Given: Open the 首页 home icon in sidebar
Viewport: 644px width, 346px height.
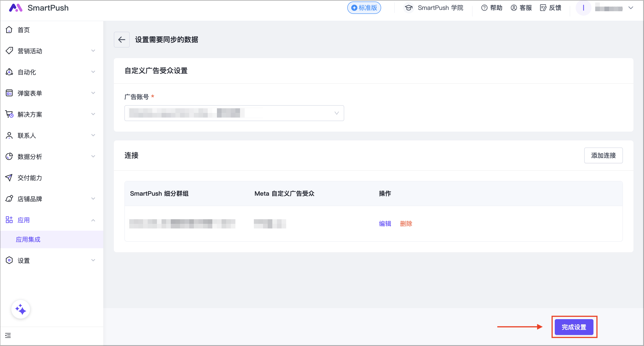Looking at the screenshot, I should 9,29.
